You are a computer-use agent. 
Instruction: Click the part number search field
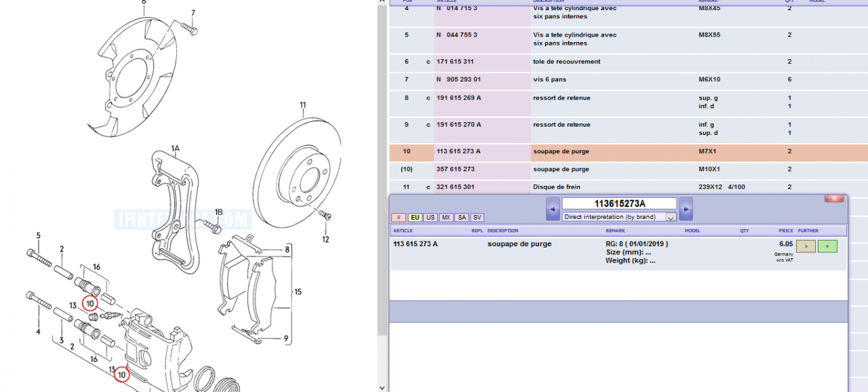[618, 203]
